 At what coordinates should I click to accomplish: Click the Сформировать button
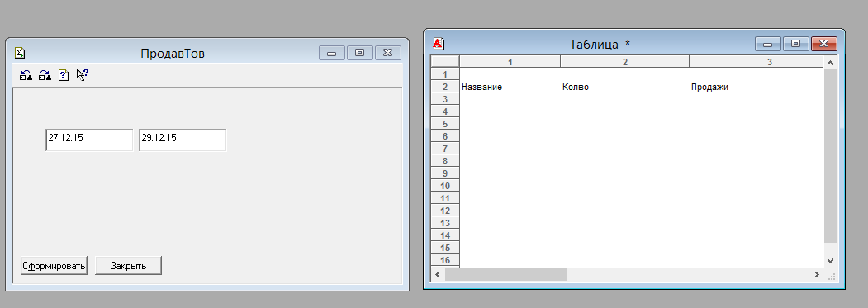54,266
